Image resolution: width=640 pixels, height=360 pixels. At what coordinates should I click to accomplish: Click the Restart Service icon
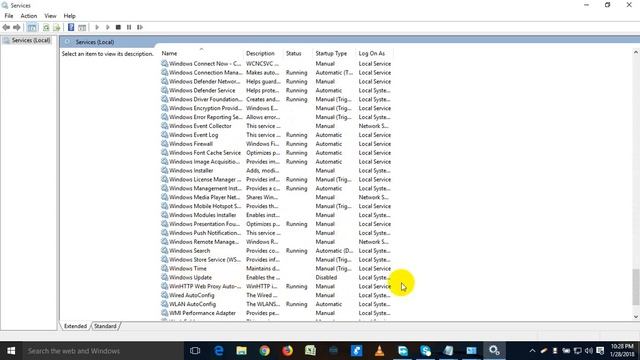140,27
